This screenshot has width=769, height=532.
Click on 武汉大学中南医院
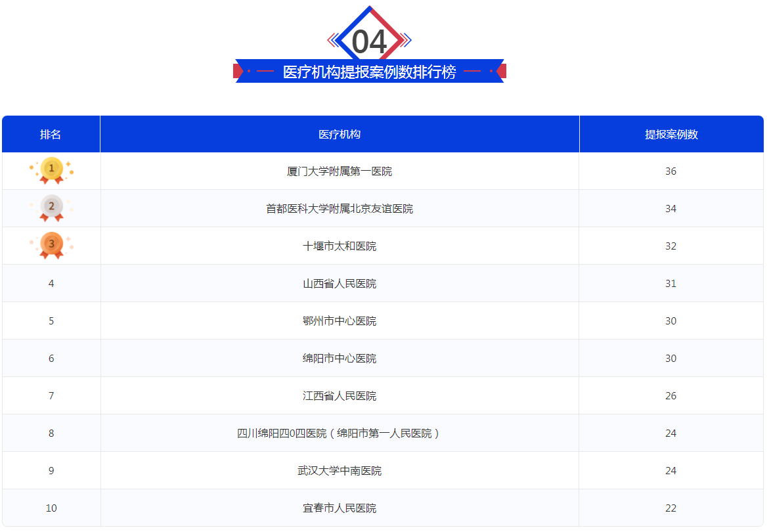tap(340, 471)
